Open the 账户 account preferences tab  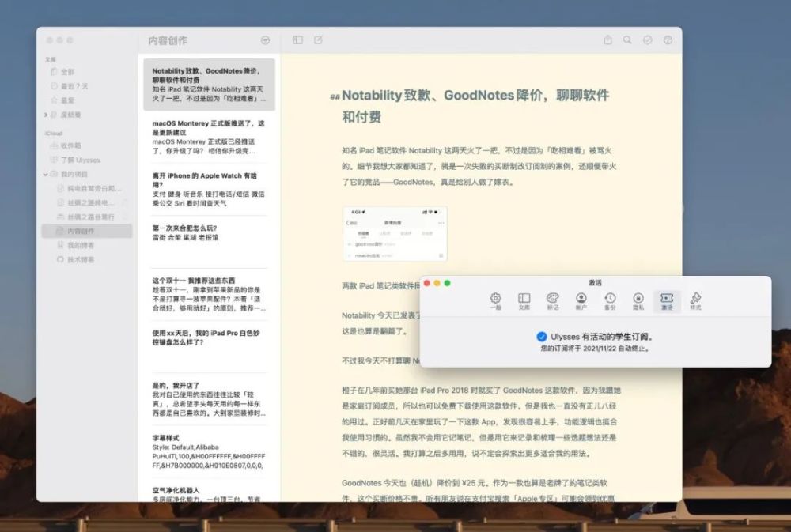[581, 301]
